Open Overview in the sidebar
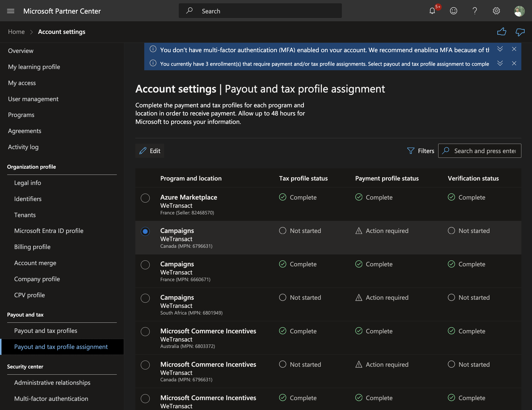The height and width of the screenshot is (410, 532). click(21, 51)
